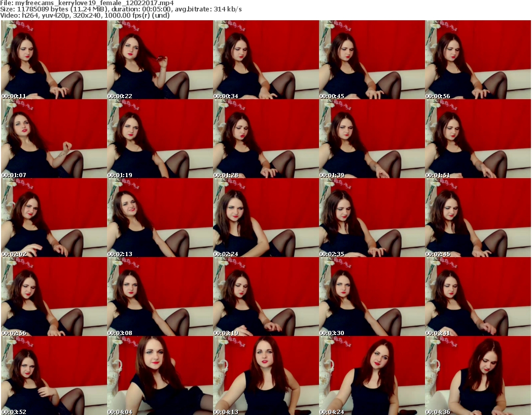532x415 pixels.
Task: Click the thumbnail at 00:02:45
Action: pyautogui.click(x=478, y=218)
